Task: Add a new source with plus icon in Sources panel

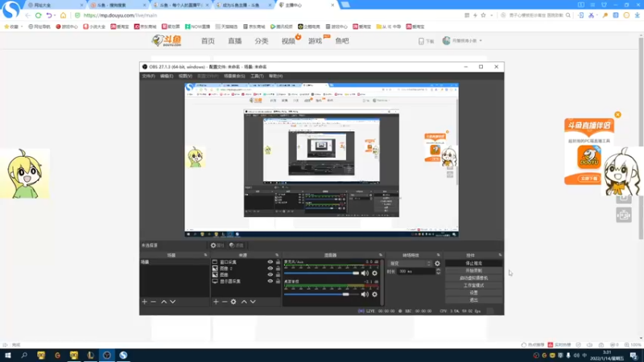Action: (216, 302)
